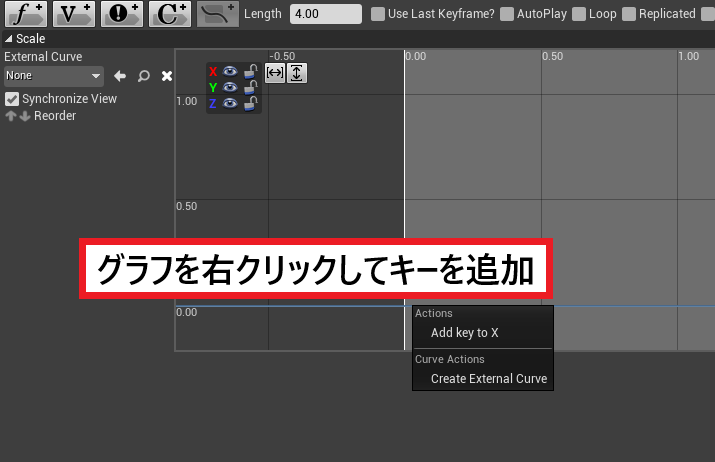The height and width of the screenshot is (462, 715).
Task: Clear the external curve with the X icon
Action: point(167,76)
